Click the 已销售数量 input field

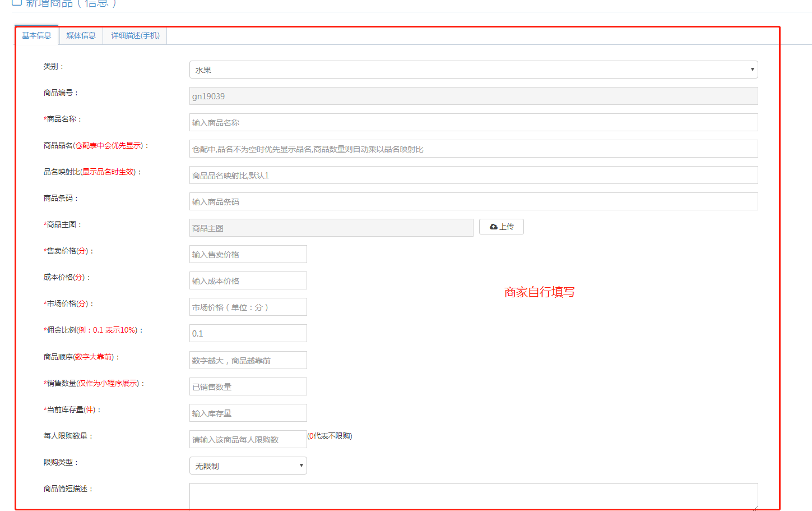point(248,386)
